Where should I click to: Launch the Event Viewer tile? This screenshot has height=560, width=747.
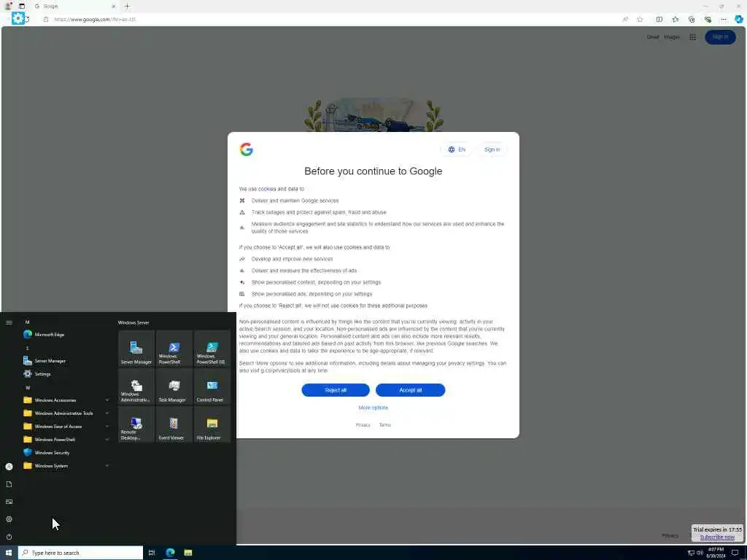point(174,425)
